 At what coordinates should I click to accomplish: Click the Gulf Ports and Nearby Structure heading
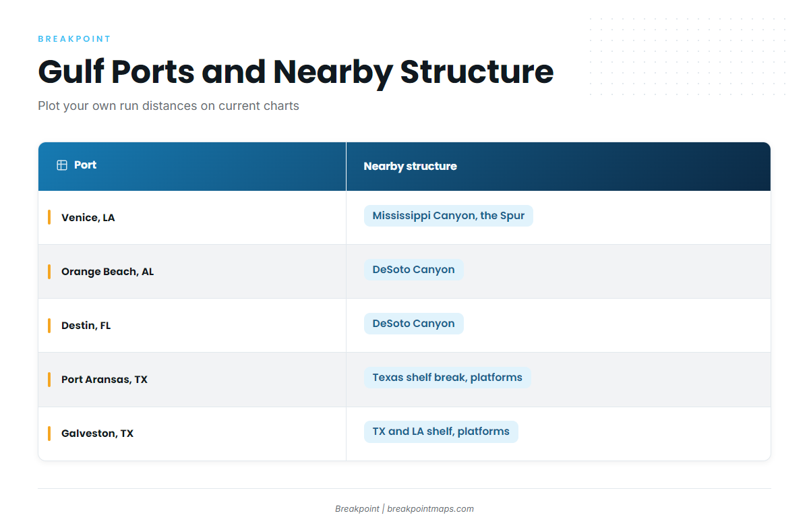click(x=296, y=71)
